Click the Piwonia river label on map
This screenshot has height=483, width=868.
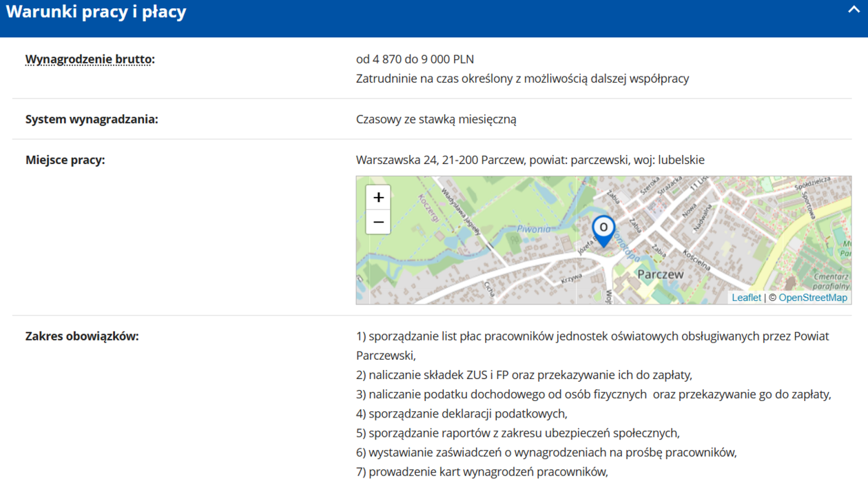533,229
